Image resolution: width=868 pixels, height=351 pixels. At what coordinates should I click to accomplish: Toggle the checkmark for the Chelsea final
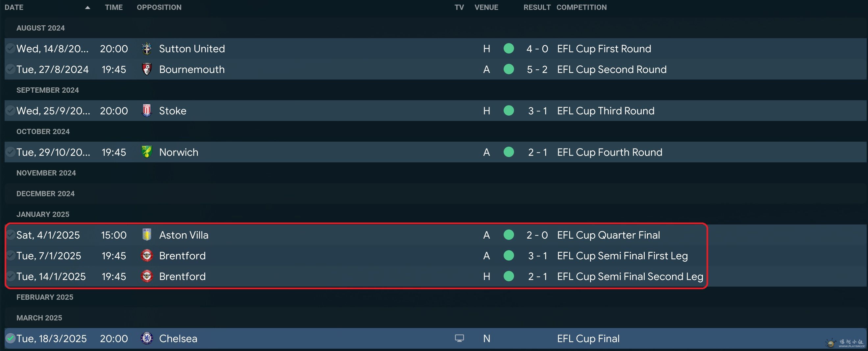(x=11, y=339)
